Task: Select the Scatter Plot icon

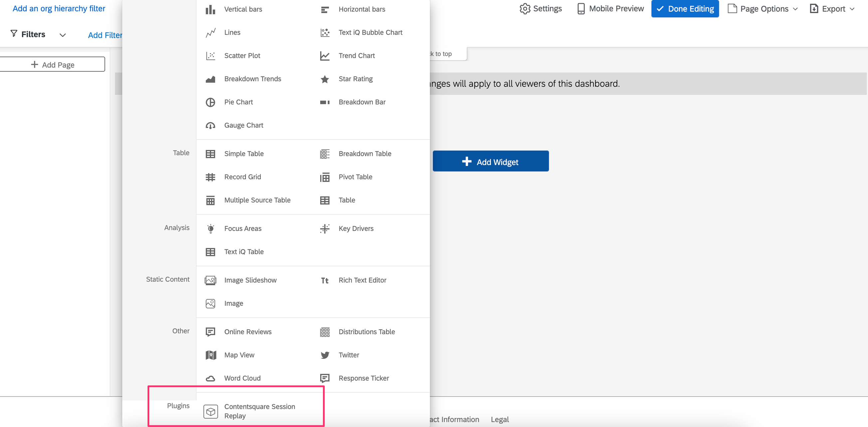Action: coord(210,56)
